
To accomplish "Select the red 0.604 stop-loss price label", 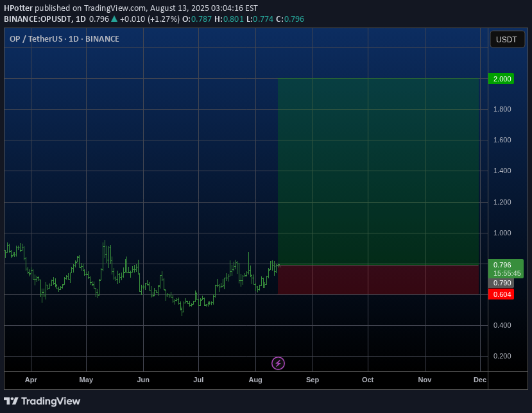I will tap(501, 294).
